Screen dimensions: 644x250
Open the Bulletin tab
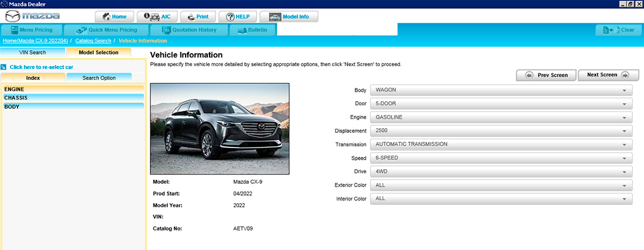click(x=252, y=30)
